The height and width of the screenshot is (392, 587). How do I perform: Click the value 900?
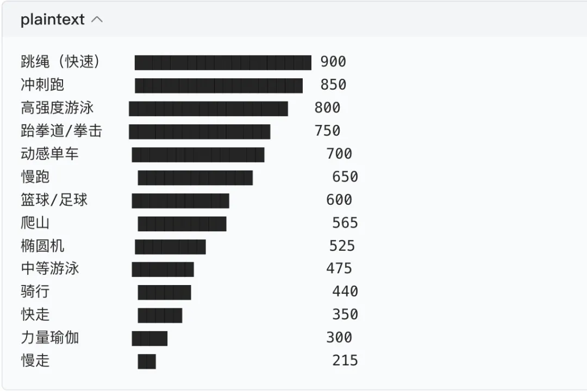click(333, 62)
